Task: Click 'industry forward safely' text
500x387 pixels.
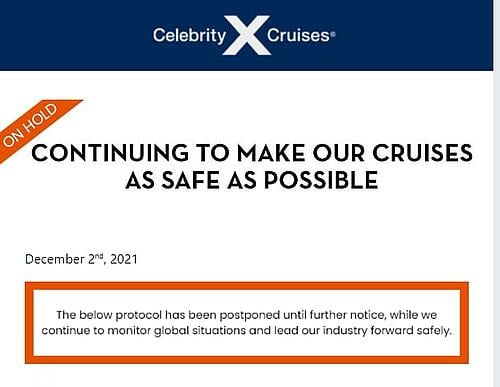Action: click(x=387, y=331)
